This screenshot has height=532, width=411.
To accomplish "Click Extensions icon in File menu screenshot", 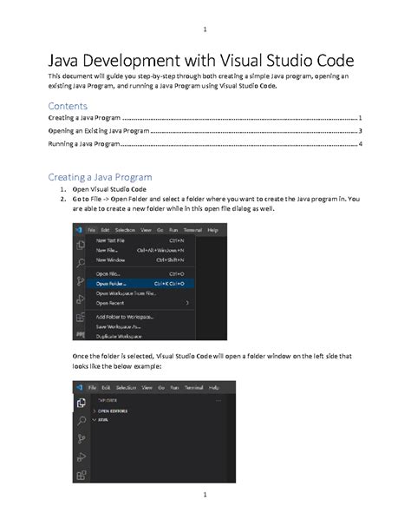I will click(81, 318).
